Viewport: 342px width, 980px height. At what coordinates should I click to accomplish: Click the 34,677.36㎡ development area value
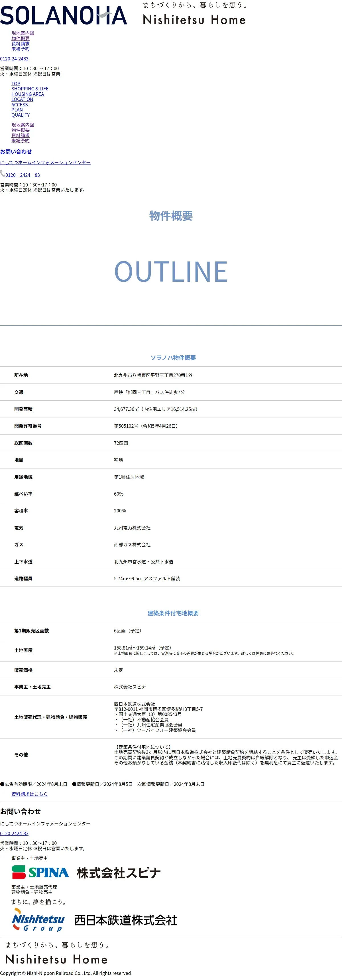[157, 409]
